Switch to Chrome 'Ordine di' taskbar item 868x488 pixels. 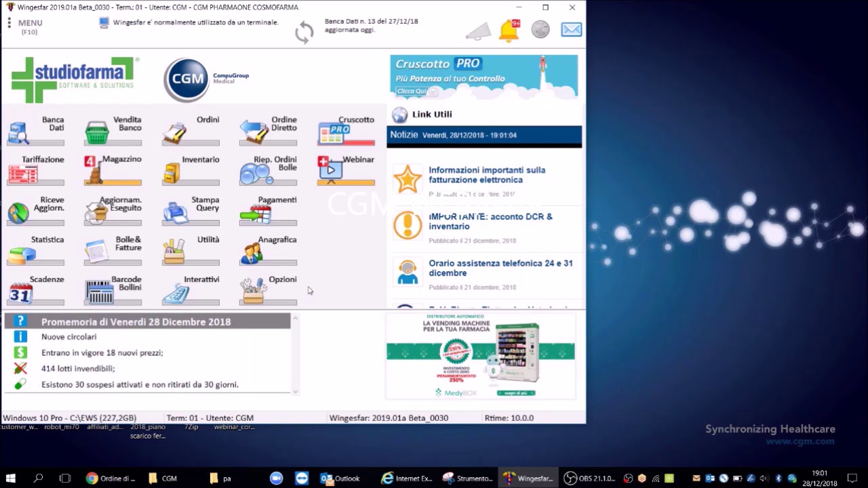point(111,478)
